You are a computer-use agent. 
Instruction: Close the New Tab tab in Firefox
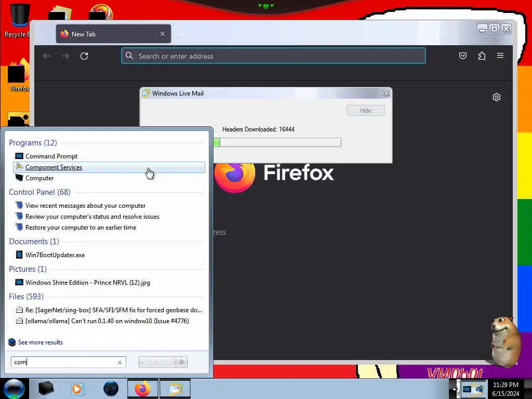click(163, 34)
